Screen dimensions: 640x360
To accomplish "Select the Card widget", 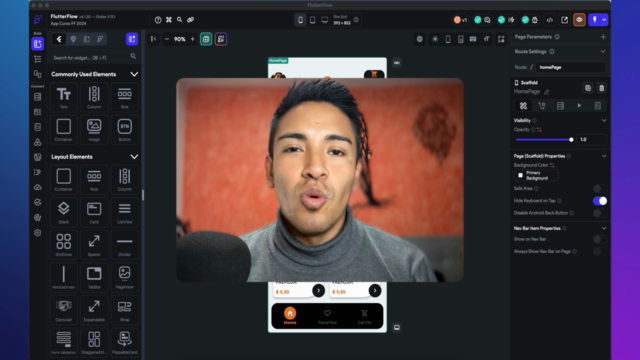I will click(94, 212).
